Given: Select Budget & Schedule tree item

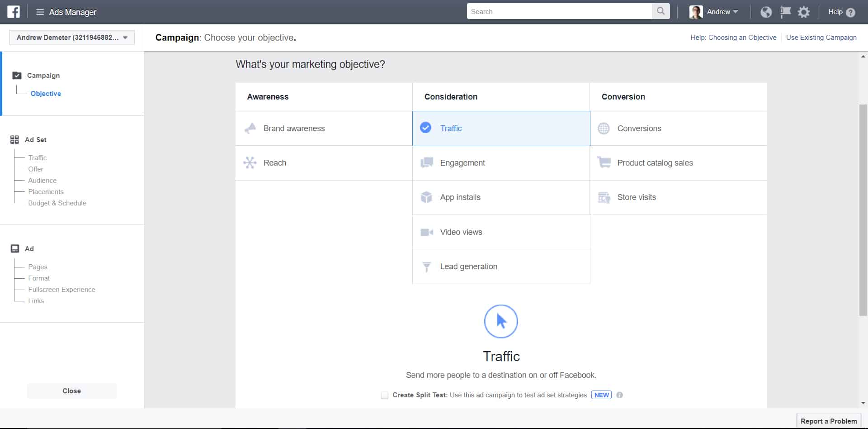Looking at the screenshot, I should coord(57,203).
